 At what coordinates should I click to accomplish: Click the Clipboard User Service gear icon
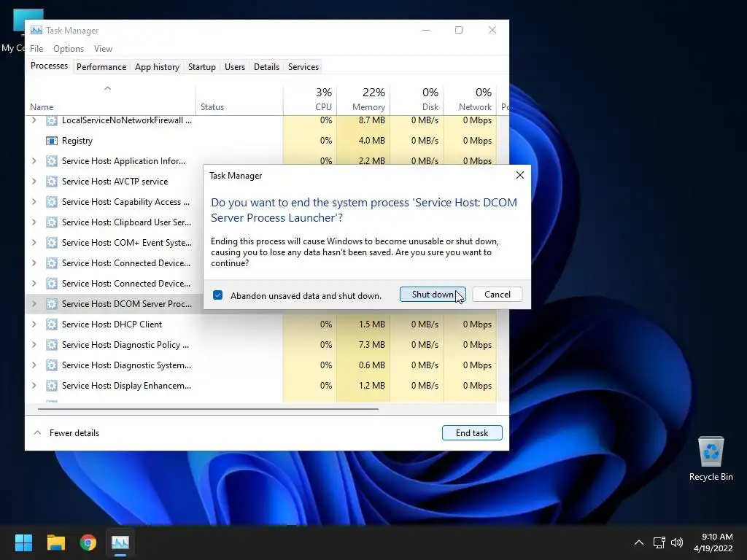point(52,222)
